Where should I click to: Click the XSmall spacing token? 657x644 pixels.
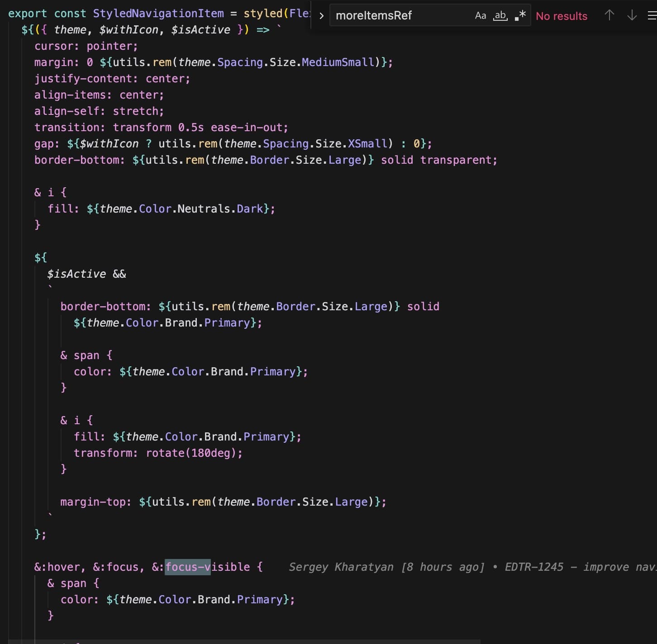(x=367, y=144)
